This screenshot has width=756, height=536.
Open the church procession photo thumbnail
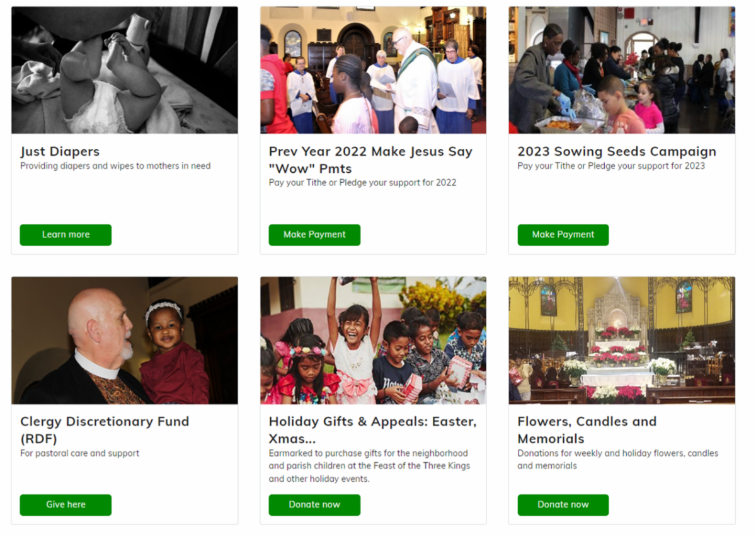373,70
